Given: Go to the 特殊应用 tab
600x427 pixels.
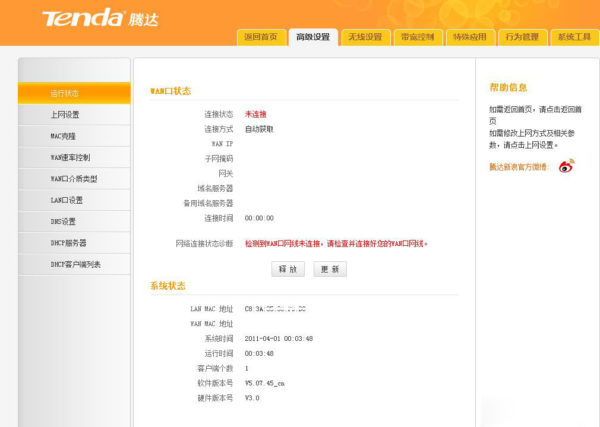Looking at the screenshot, I should [x=469, y=37].
